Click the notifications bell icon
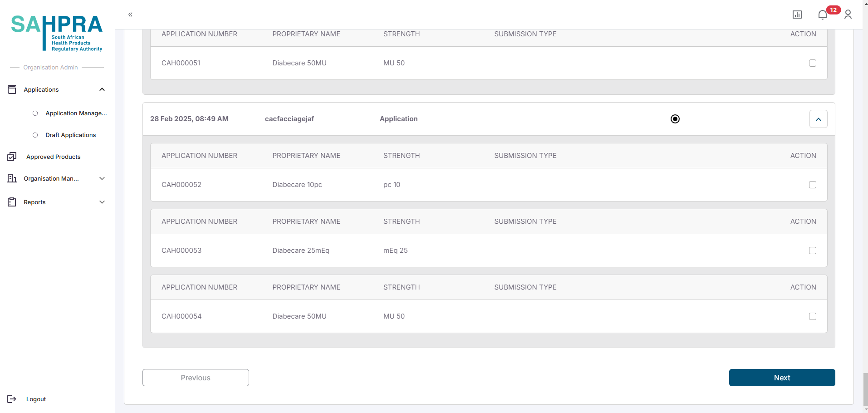868x413 pixels. click(x=822, y=15)
